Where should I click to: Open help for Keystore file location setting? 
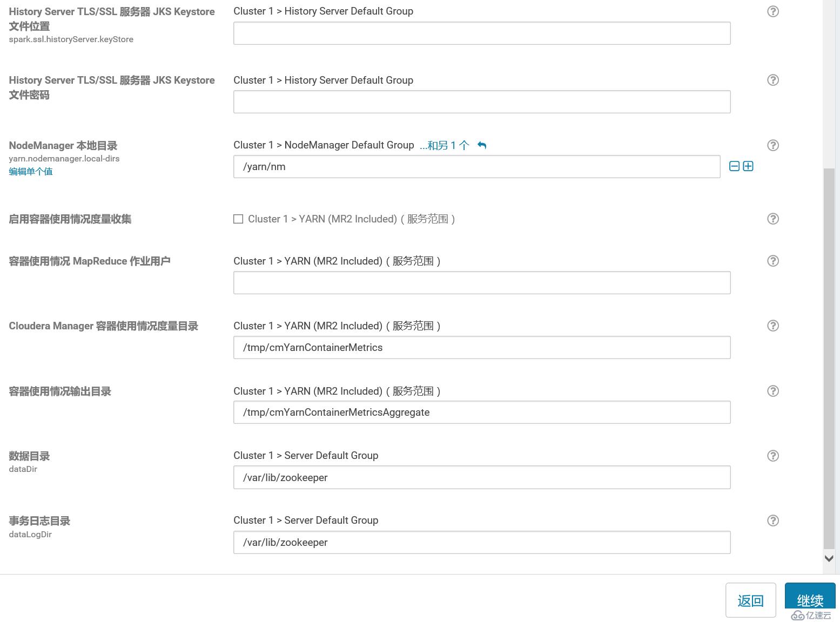tap(773, 11)
